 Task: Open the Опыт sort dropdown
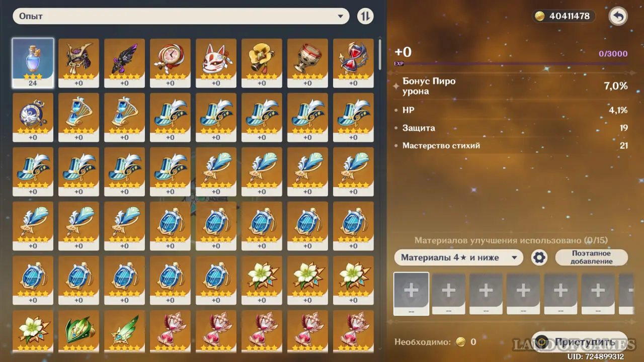[181, 16]
